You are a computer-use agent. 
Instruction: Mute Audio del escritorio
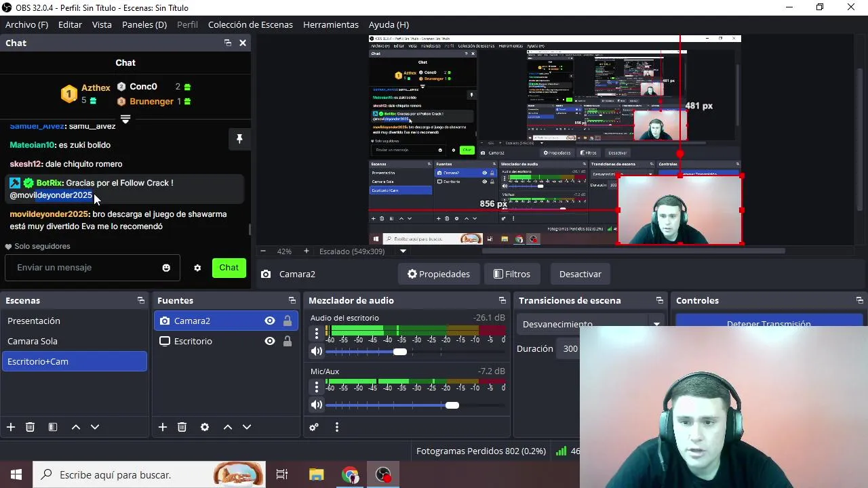click(x=317, y=351)
